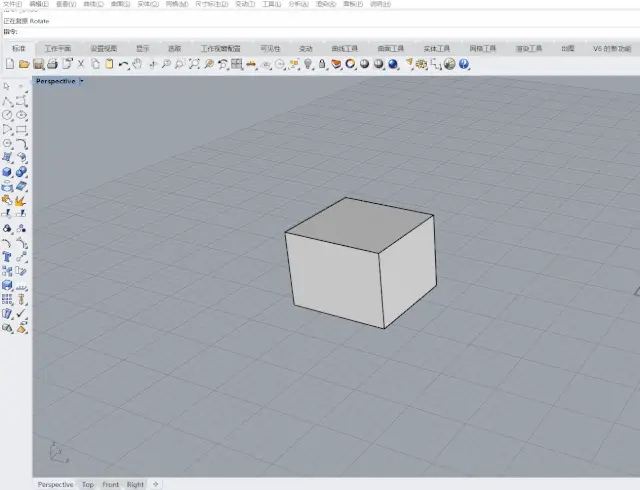Select the Explode tool in sidebar
The image size is (640, 490).
(x=21, y=200)
